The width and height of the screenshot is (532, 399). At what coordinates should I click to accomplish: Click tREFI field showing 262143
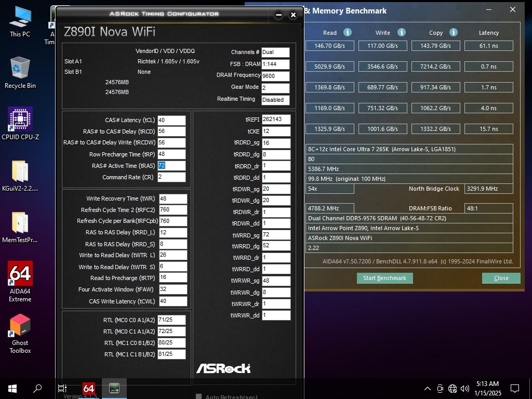(276, 119)
